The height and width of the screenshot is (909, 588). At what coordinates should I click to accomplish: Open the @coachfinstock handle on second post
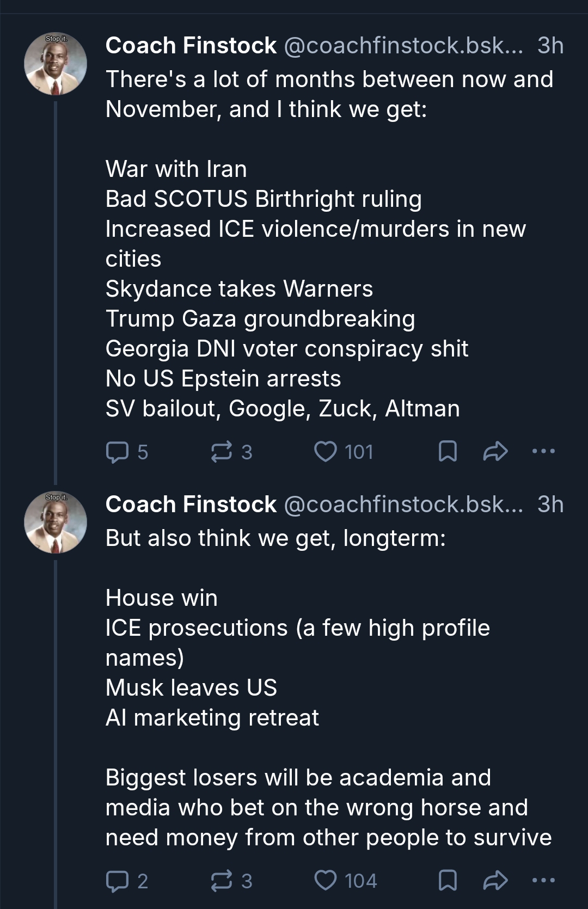point(403,505)
